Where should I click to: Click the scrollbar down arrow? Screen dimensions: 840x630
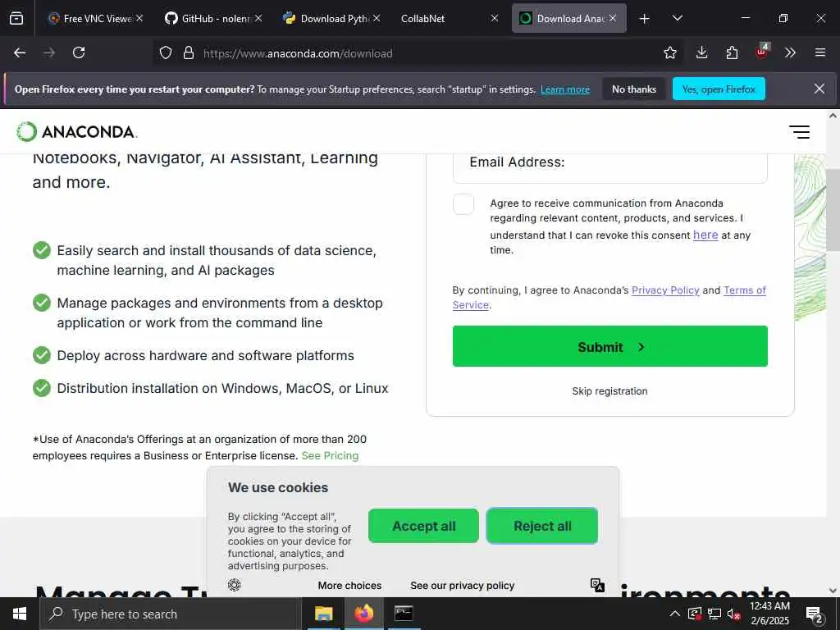(833, 591)
